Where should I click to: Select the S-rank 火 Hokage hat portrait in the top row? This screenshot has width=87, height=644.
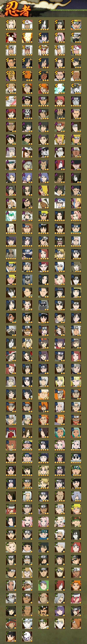[27, 25]
